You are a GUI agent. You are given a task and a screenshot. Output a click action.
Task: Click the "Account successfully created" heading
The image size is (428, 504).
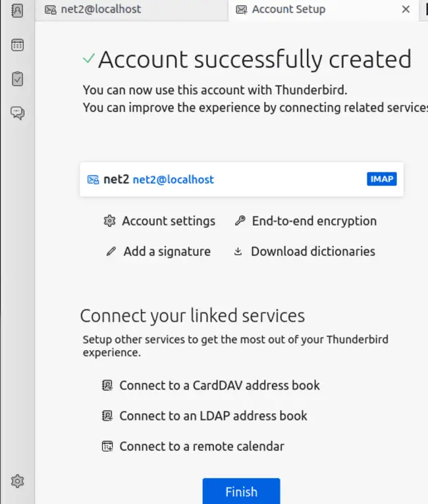[255, 59]
